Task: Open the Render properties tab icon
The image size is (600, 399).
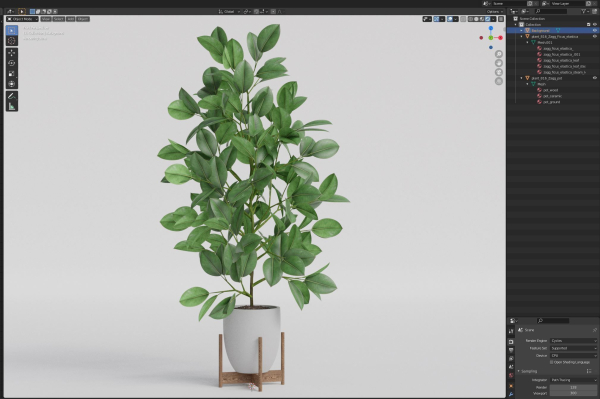Action: click(511, 342)
